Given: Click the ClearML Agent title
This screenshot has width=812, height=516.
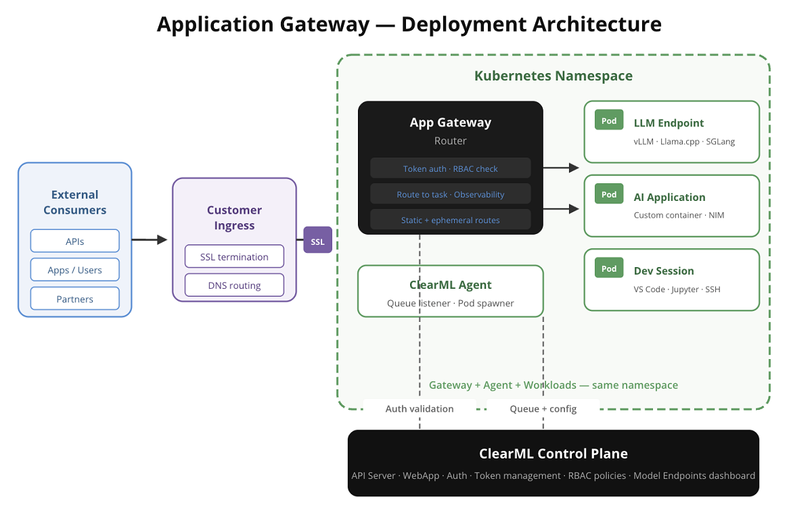Looking at the screenshot, I should coord(451,285).
